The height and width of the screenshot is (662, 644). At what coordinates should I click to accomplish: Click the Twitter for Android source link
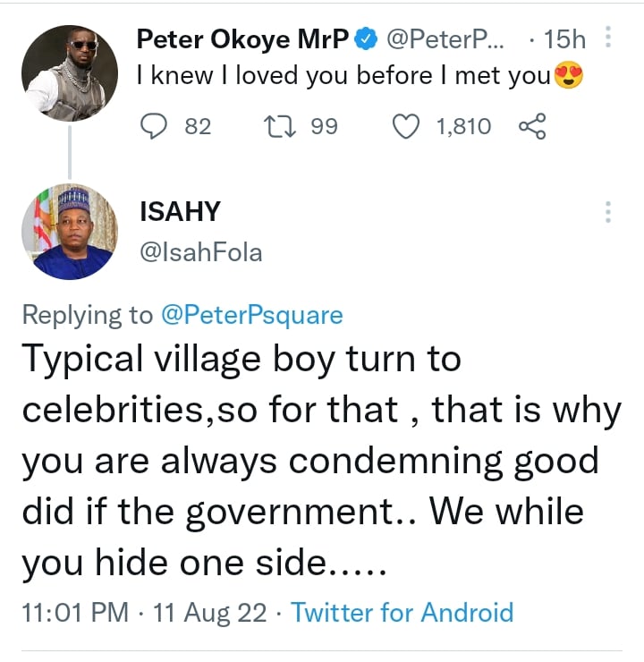402,613
